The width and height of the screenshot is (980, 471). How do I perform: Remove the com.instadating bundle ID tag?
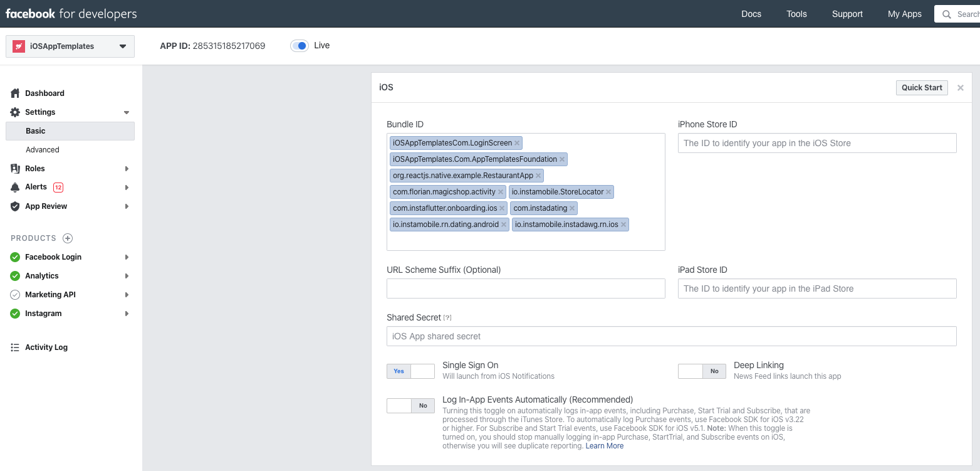tap(572, 208)
